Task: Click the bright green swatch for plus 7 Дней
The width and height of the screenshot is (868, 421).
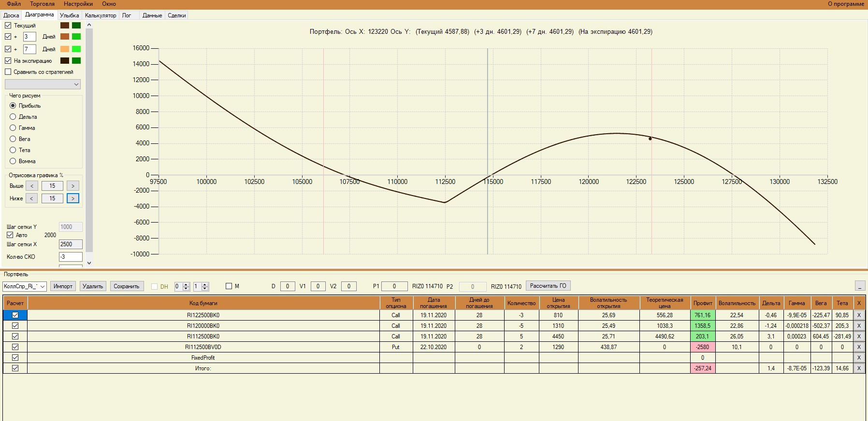Action: click(76, 49)
